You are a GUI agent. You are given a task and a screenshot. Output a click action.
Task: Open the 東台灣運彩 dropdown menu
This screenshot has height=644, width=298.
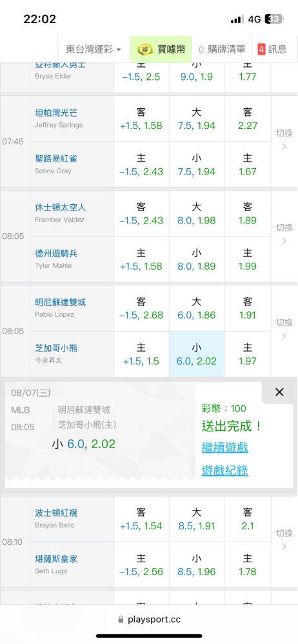click(x=94, y=50)
